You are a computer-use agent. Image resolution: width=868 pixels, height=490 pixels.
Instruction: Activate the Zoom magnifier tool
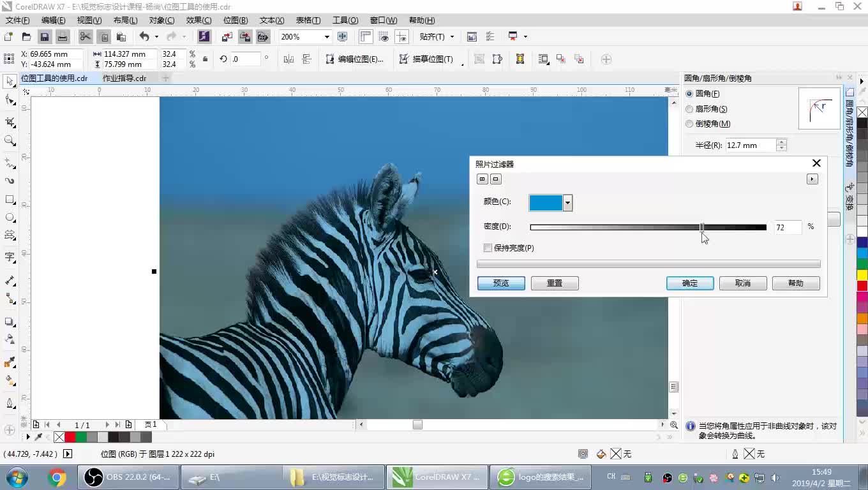(10, 140)
